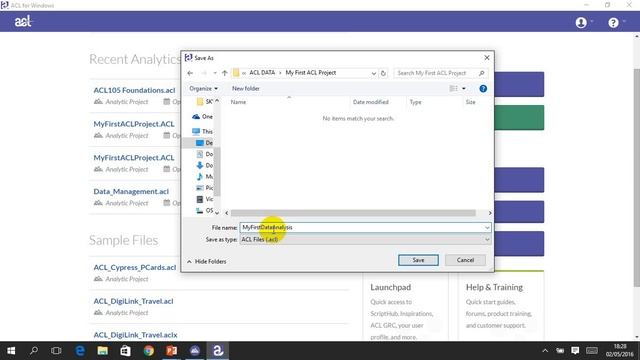Open ACL105 Foundations.acl recent project
The width and height of the screenshot is (640, 360).
[134, 90]
